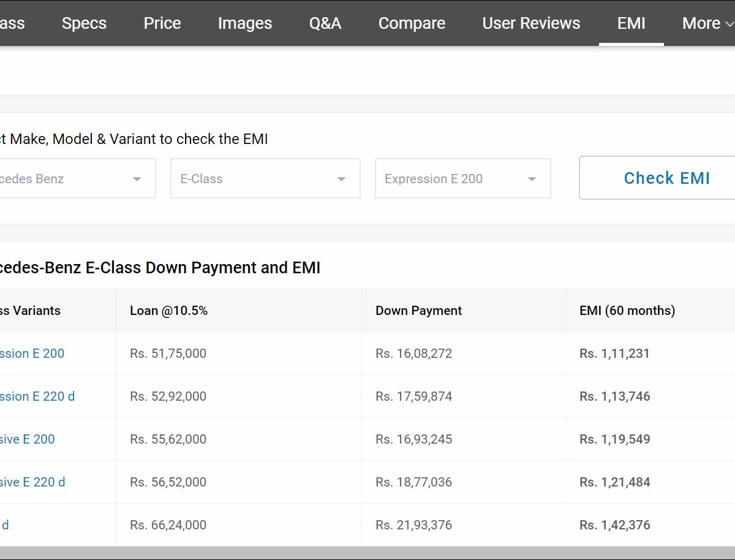Open the Exclusive E 200 variant link
Viewport: 735px width, 560px height.
[x=27, y=439]
